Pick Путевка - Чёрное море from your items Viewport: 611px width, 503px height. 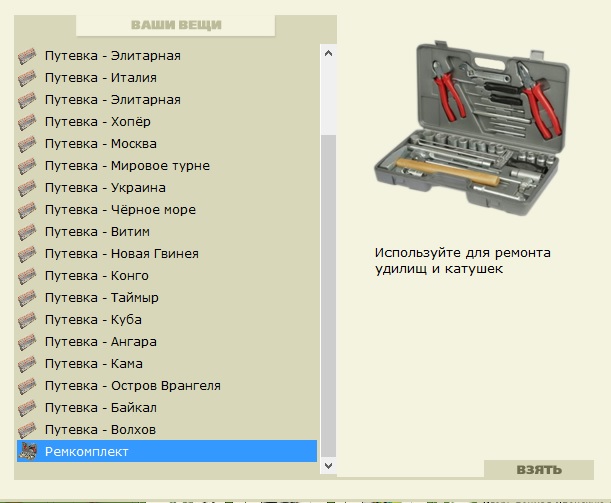(167, 210)
